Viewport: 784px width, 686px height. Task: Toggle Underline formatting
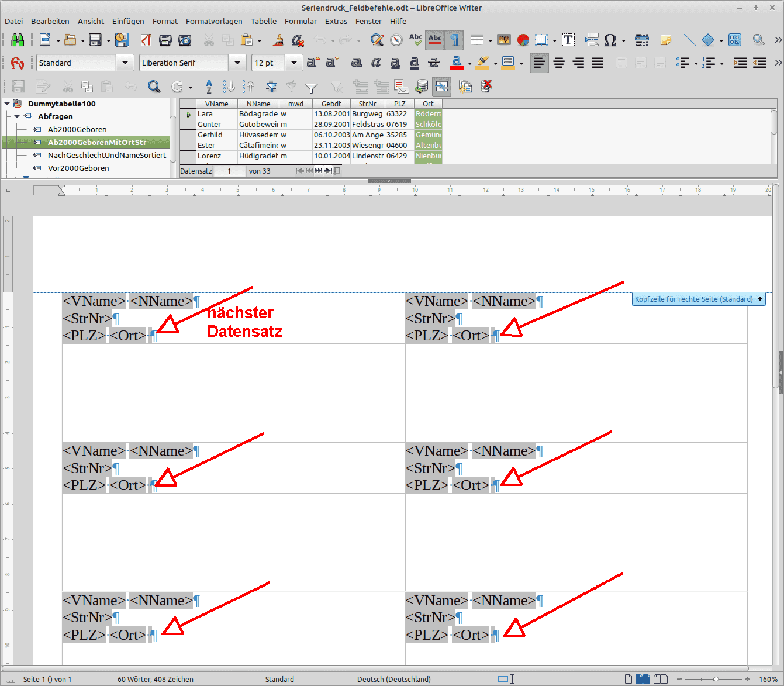(395, 63)
